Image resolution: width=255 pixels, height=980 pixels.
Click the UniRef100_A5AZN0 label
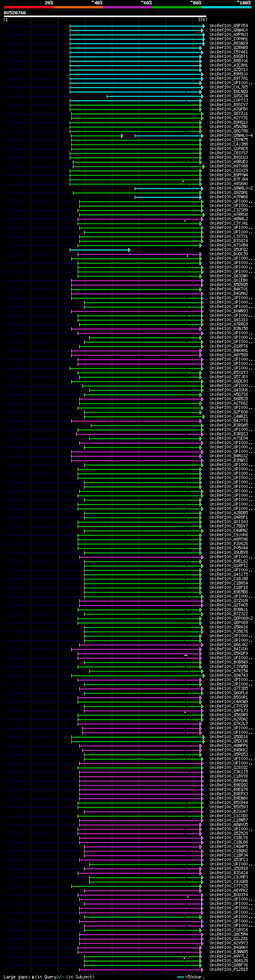pos(229,127)
